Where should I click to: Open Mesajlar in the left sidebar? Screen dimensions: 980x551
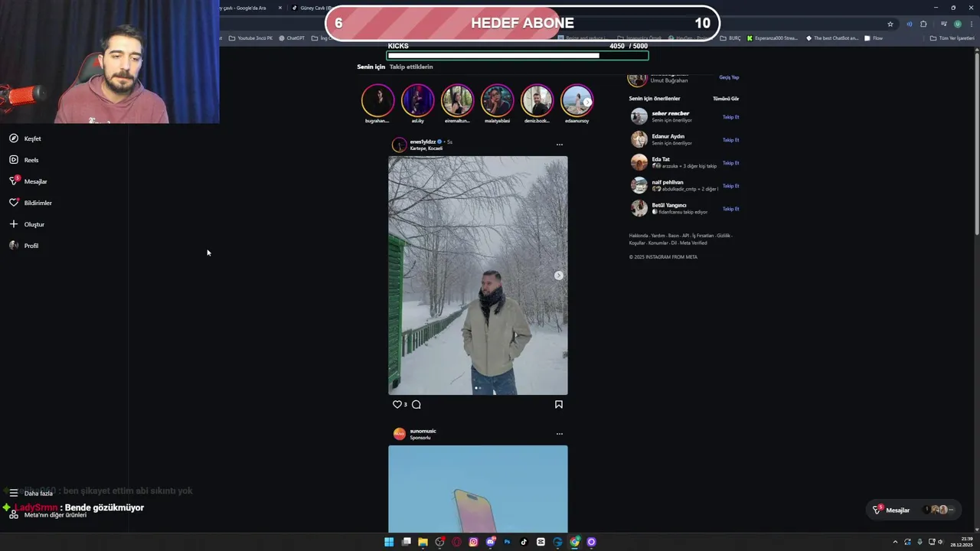click(28, 181)
